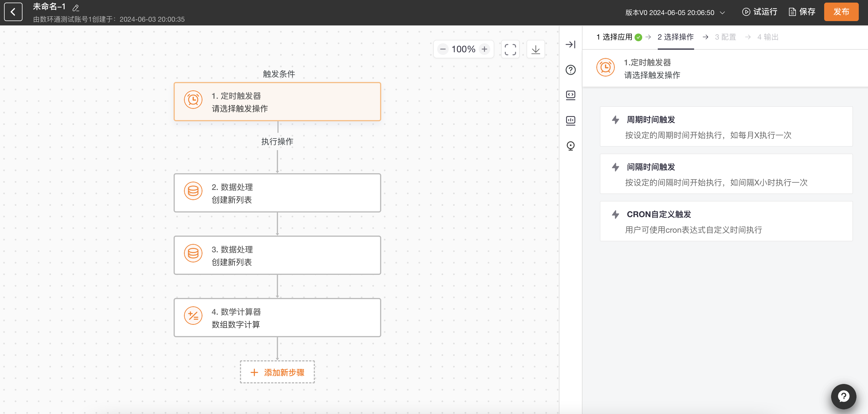Click the alarm clock icon in node 1
Image resolution: width=868 pixels, height=414 pixels.
[193, 100]
